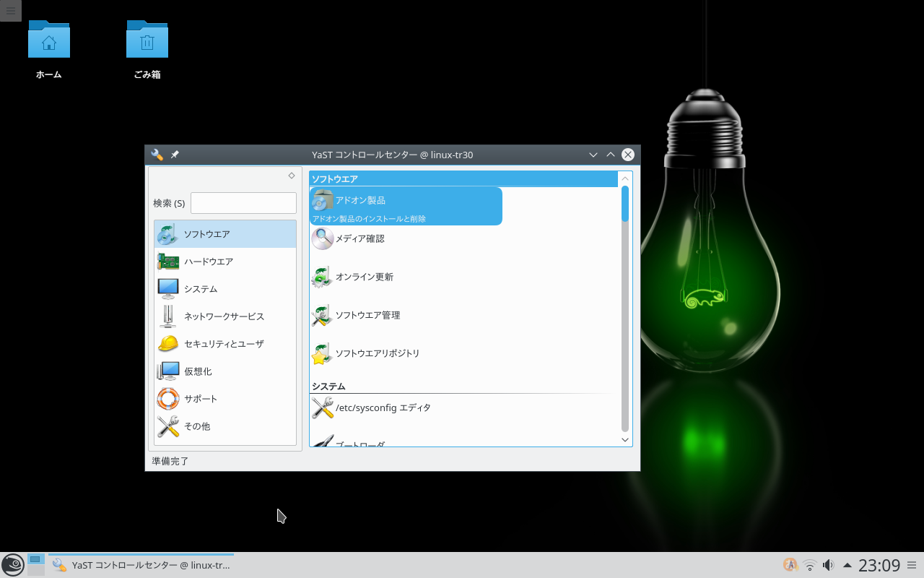Open ソフトウエア管理 software management
Viewport: 924px width, 578px height.
click(x=367, y=315)
